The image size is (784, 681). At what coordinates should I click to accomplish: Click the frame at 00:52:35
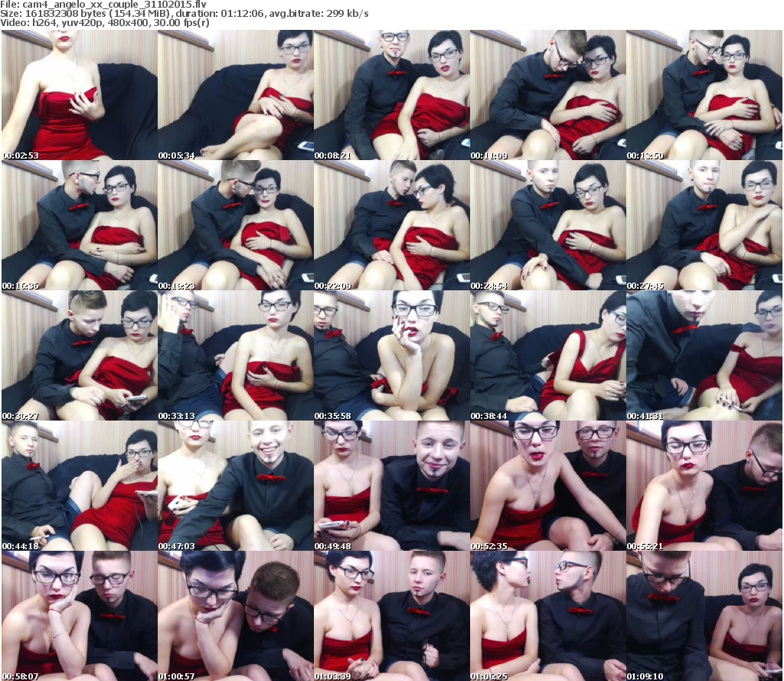[547, 486]
